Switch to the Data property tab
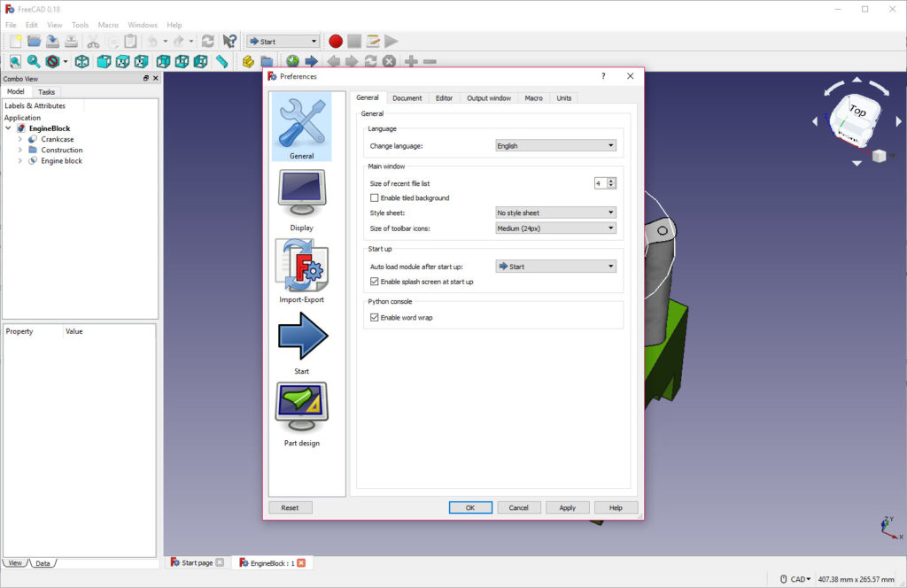This screenshot has height=588, width=907. click(x=43, y=563)
